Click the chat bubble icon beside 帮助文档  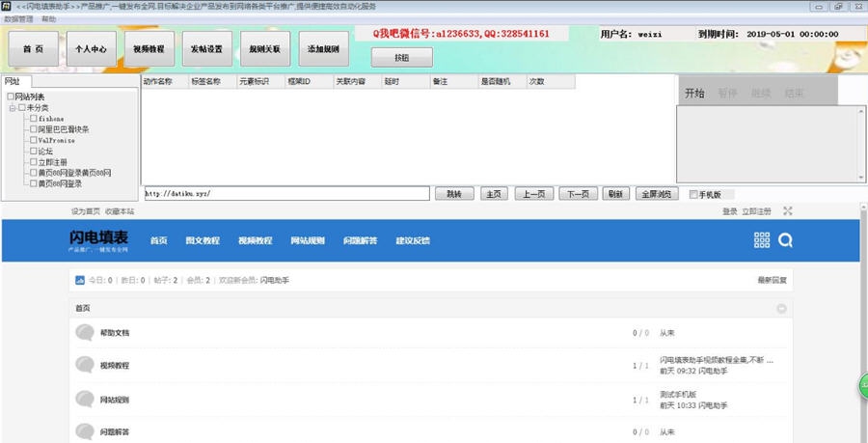click(x=85, y=332)
